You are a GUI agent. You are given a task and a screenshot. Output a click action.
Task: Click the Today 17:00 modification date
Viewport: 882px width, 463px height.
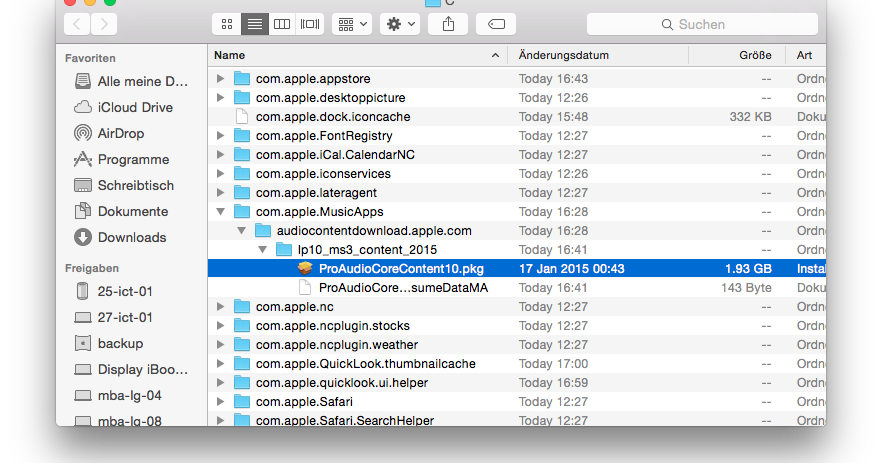coord(554,363)
